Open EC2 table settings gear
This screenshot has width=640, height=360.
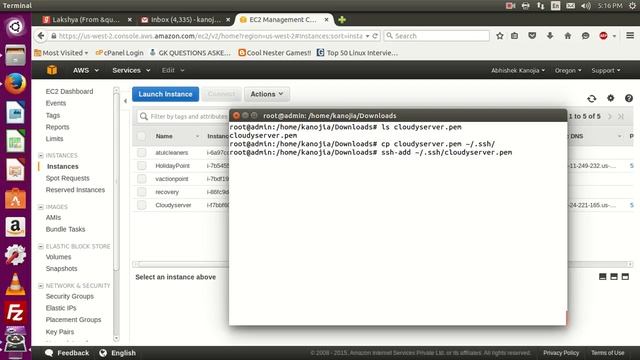611,98
